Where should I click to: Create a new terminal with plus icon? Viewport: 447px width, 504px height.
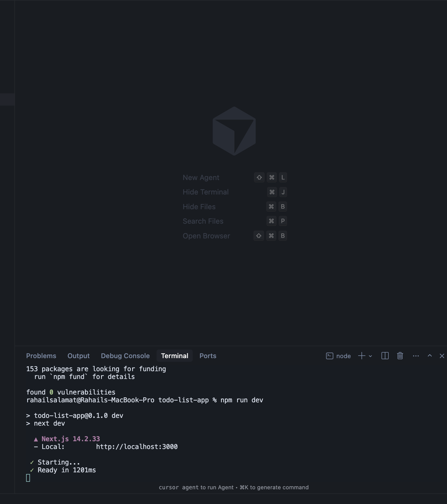pos(361,356)
